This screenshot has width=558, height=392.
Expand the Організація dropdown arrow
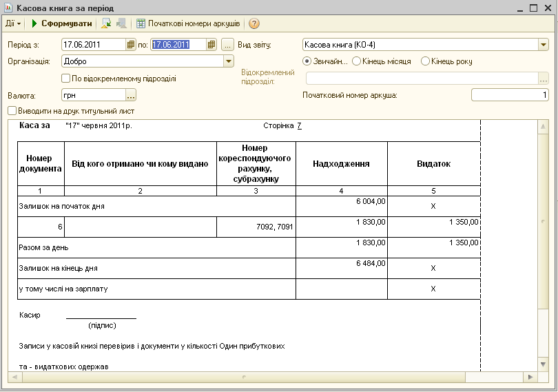tap(229, 61)
